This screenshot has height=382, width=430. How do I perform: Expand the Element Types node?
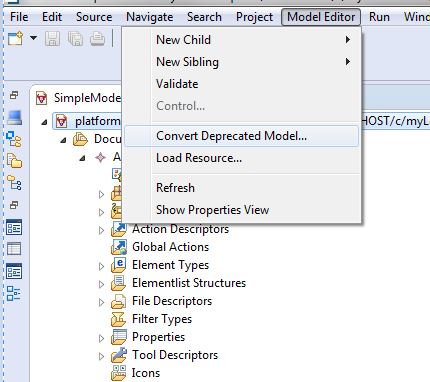pyautogui.click(x=101, y=266)
